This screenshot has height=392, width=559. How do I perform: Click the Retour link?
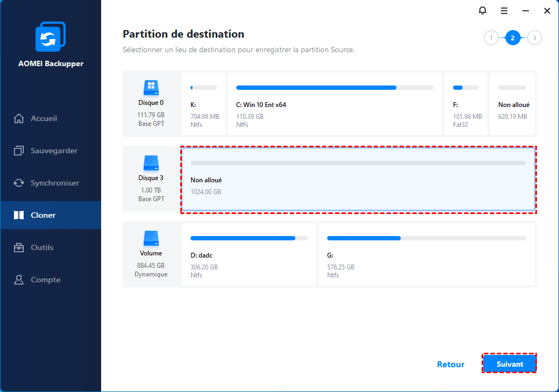click(451, 364)
